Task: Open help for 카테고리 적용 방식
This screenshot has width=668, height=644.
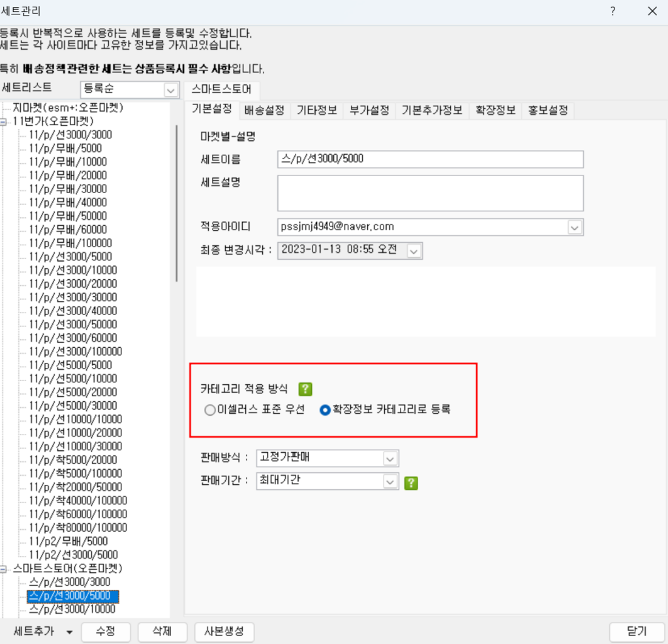Action: 305,389
